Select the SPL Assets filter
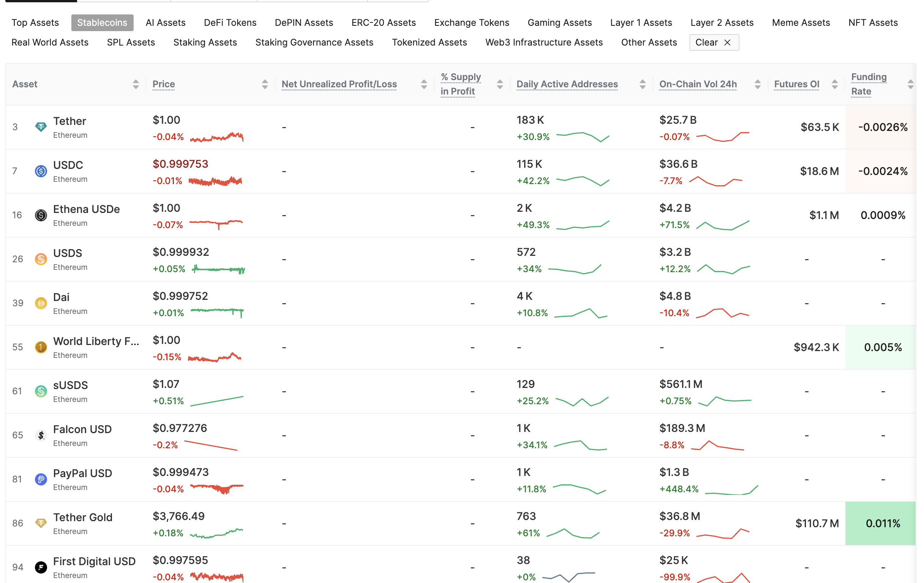 [131, 43]
